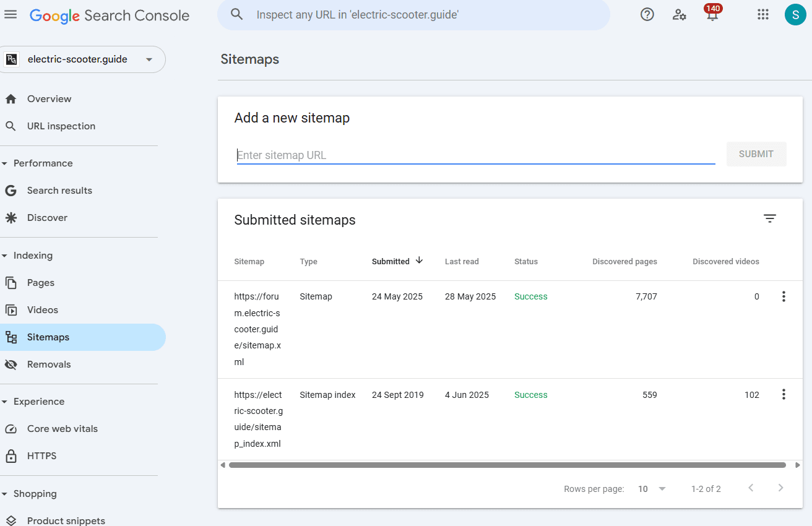Open Core web vitals report

pyautogui.click(x=62, y=429)
